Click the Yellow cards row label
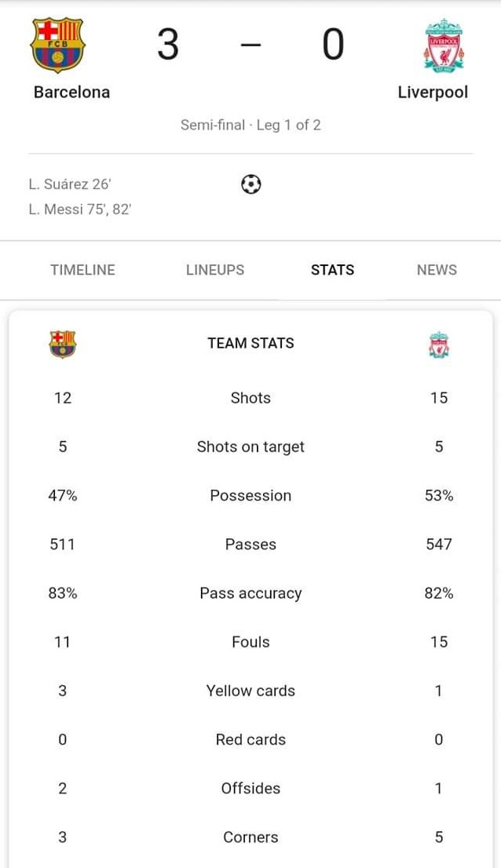Screen dimensions: 501x868 251,691
